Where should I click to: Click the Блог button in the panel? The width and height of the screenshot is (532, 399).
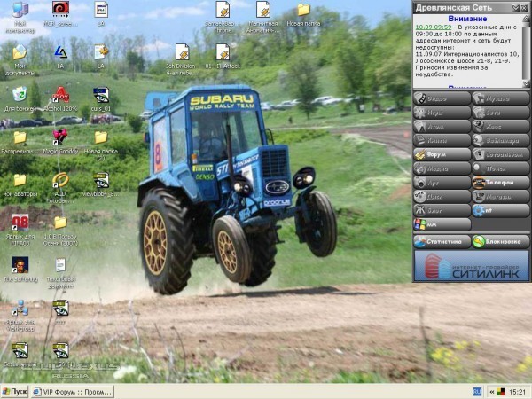point(442,210)
